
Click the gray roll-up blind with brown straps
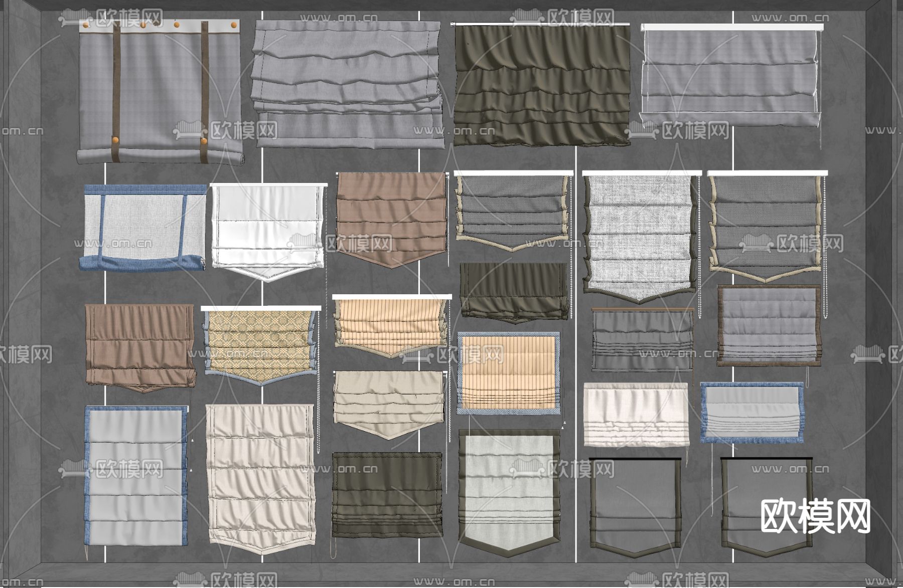[160, 93]
